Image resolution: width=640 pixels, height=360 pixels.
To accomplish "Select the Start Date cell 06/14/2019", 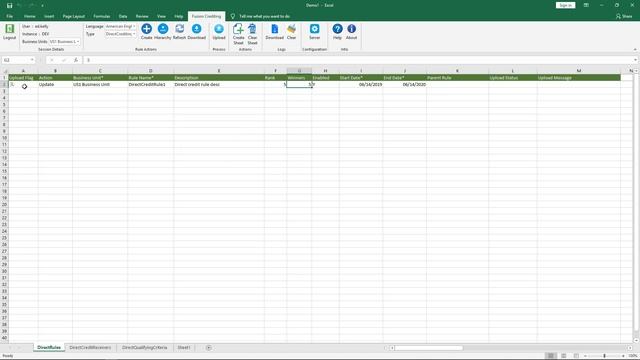I will click(361, 84).
